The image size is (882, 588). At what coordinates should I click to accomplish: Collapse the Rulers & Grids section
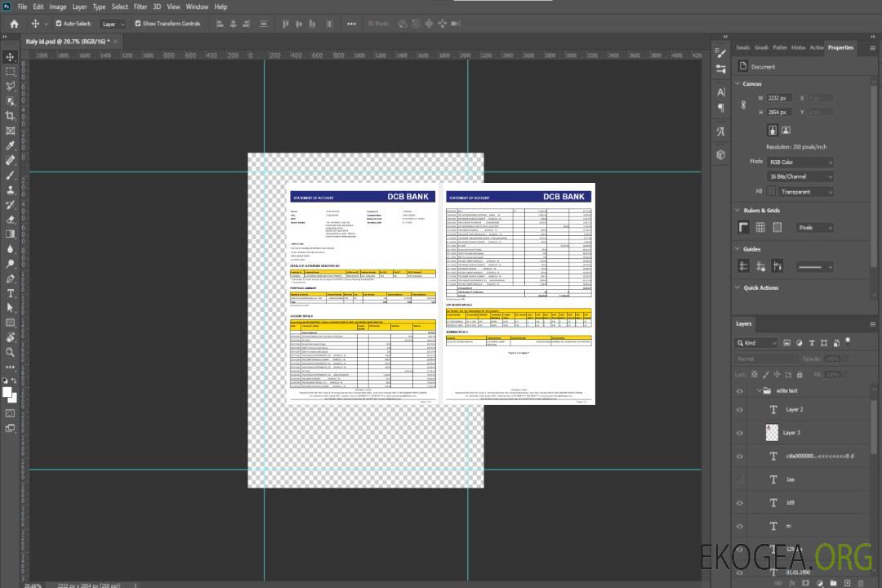tap(738, 210)
